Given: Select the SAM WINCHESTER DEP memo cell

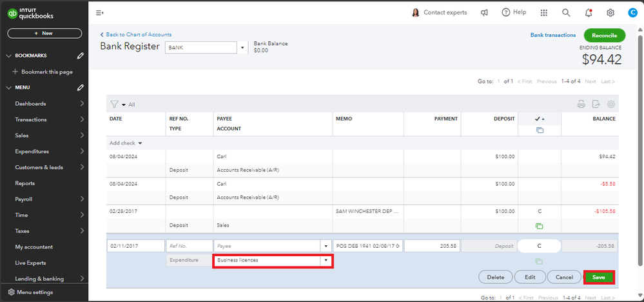Looking at the screenshot, I should tap(368, 211).
